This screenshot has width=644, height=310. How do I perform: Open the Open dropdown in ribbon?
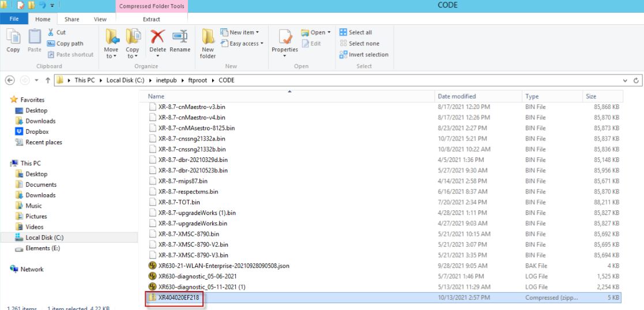315,32
